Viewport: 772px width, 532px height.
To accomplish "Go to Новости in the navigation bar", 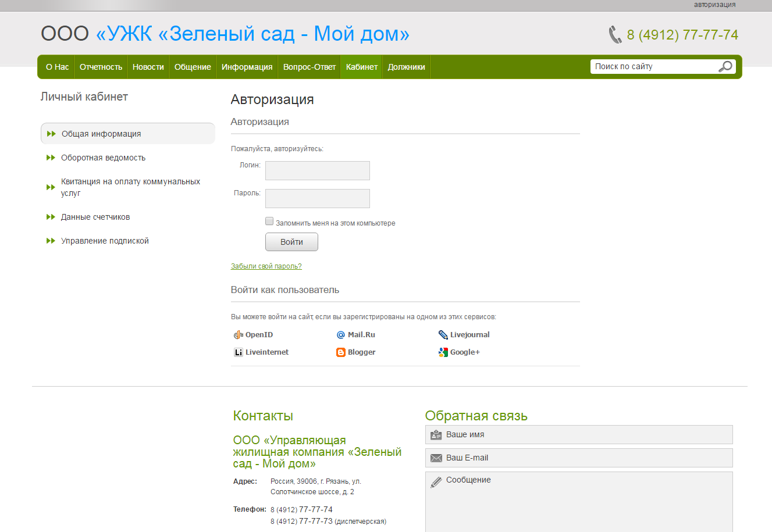I will click(x=148, y=67).
